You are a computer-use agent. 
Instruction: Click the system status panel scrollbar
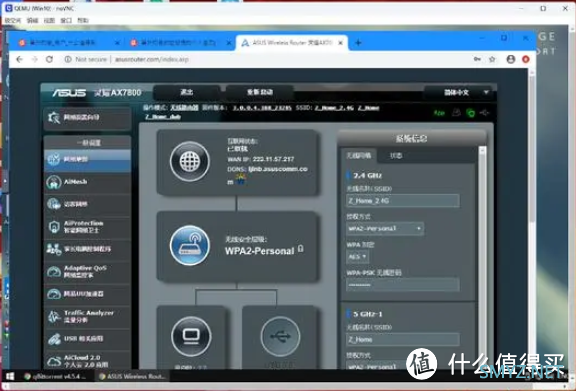coord(482,257)
